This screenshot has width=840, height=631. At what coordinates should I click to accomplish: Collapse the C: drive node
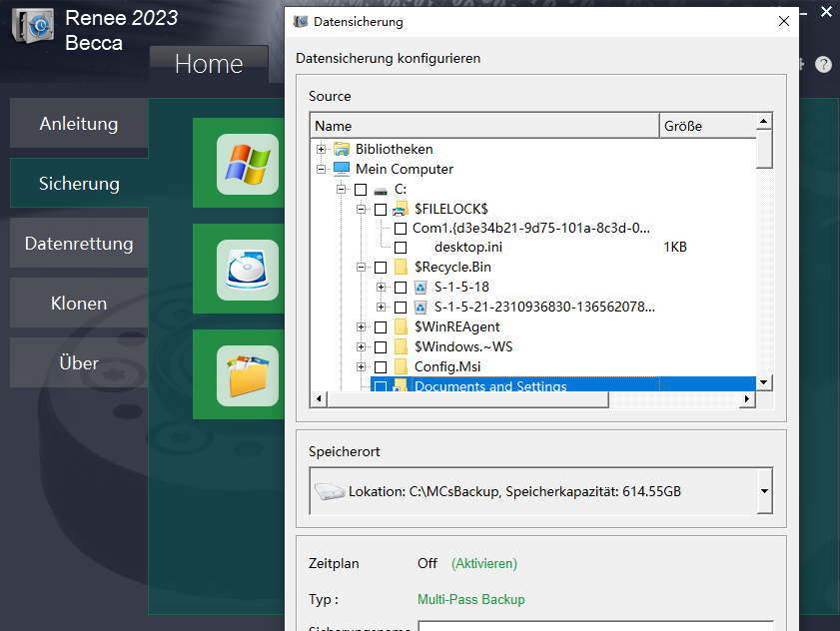[x=341, y=189]
